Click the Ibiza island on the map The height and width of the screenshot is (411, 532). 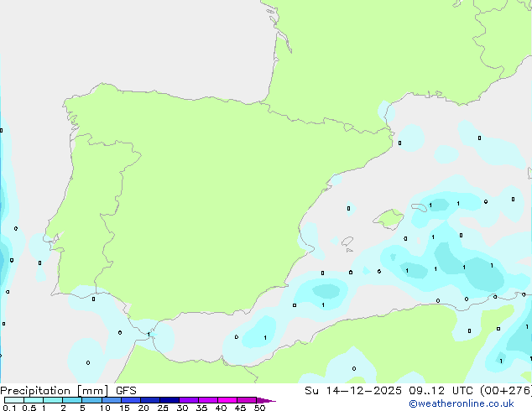(x=347, y=241)
